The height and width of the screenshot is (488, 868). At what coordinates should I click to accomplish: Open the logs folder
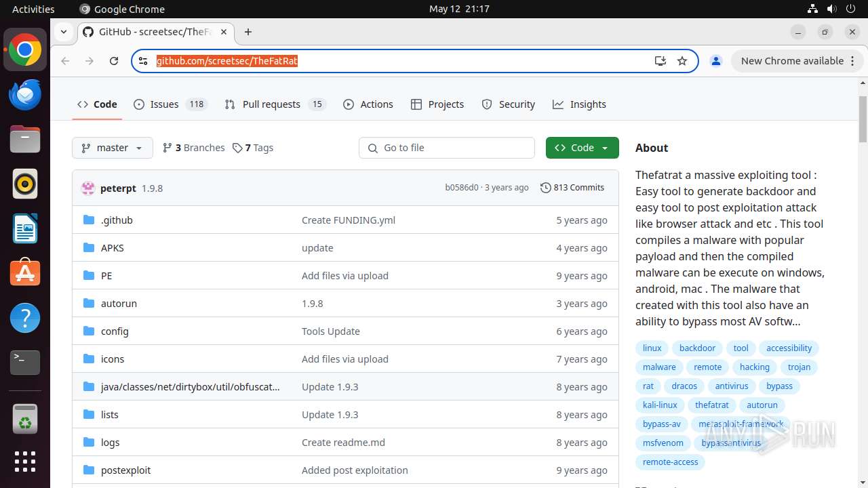110,443
